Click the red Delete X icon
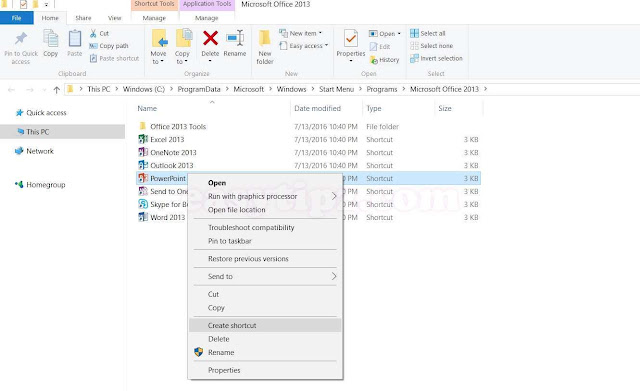The image size is (640, 391). coord(210,38)
